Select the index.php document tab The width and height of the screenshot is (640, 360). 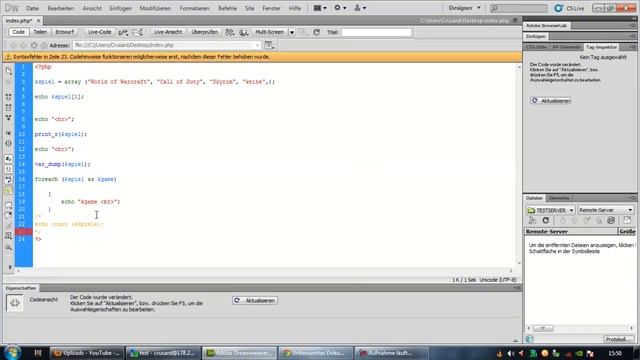point(18,20)
